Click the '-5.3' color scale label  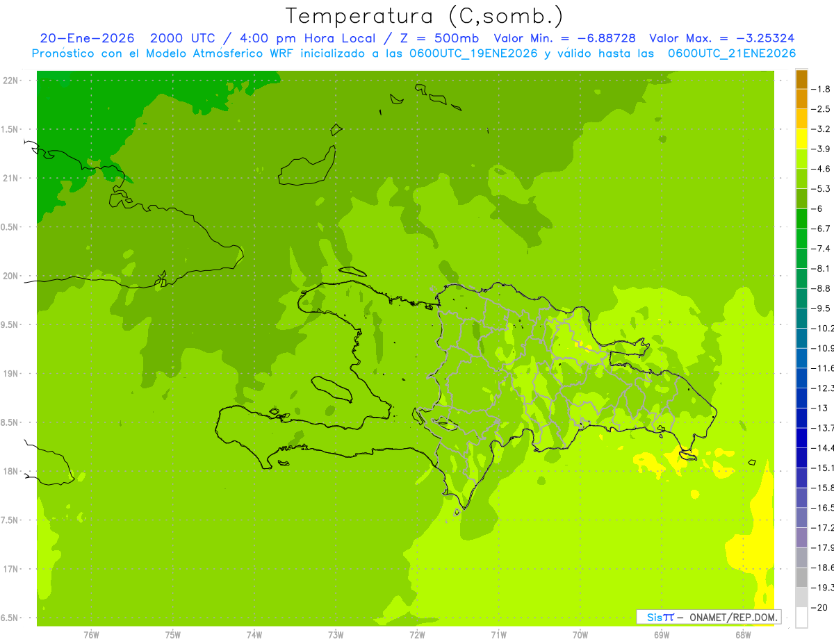[x=821, y=188]
